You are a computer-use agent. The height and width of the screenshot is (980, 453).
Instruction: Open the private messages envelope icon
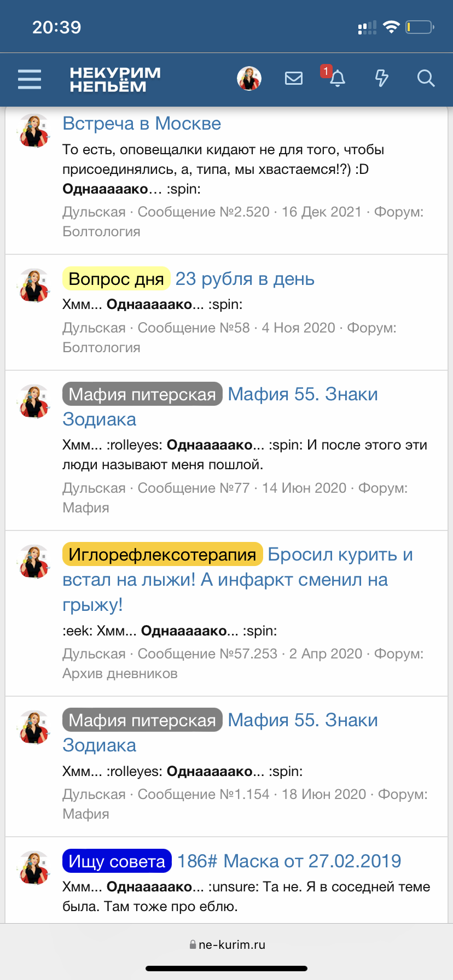[294, 79]
